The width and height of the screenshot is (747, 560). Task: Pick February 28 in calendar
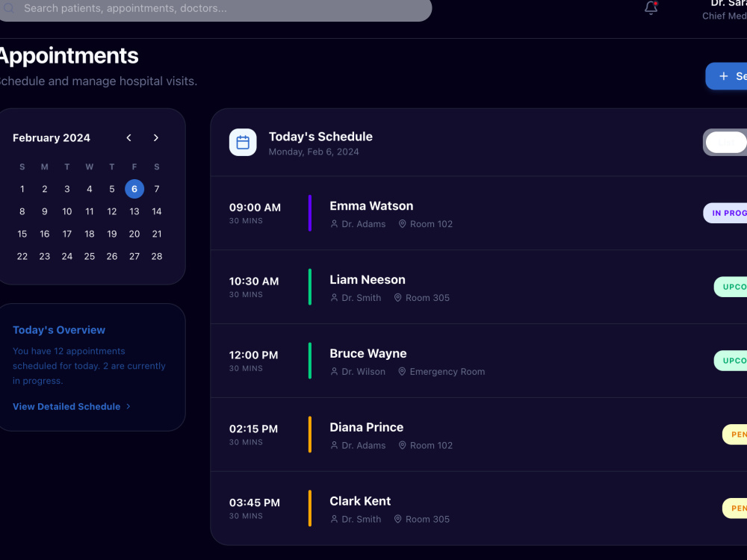pos(157,256)
